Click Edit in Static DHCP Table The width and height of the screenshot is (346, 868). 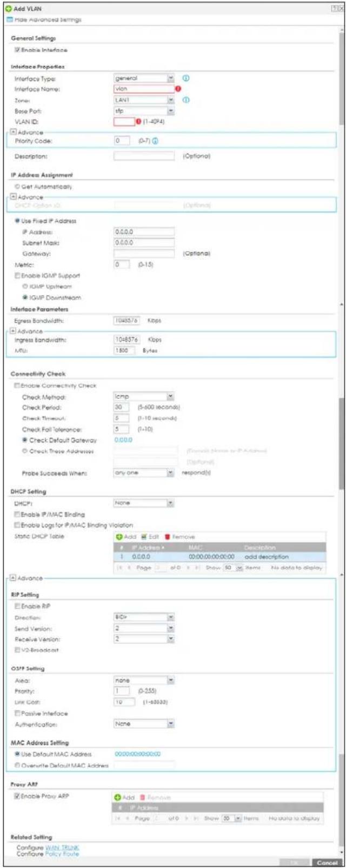pyautogui.click(x=149, y=537)
